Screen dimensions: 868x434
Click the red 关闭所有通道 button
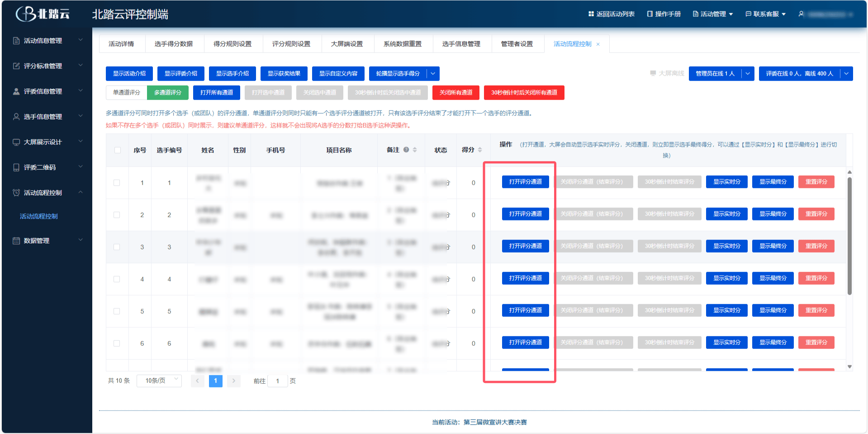(456, 93)
